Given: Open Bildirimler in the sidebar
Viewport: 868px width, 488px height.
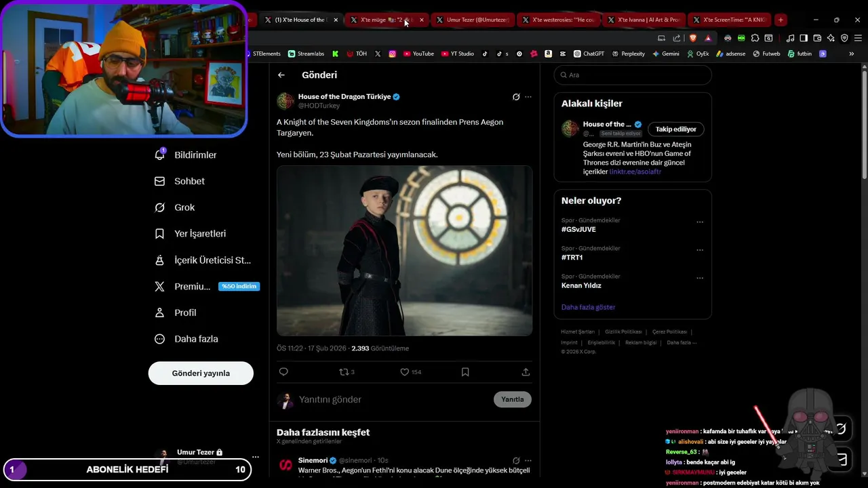Looking at the screenshot, I should point(186,155).
